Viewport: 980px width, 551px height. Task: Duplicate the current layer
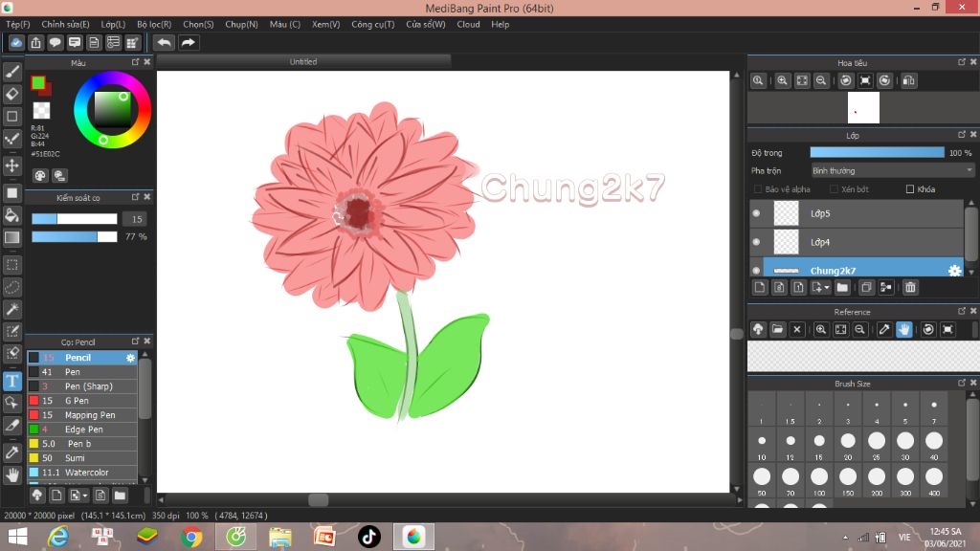(x=866, y=287)
